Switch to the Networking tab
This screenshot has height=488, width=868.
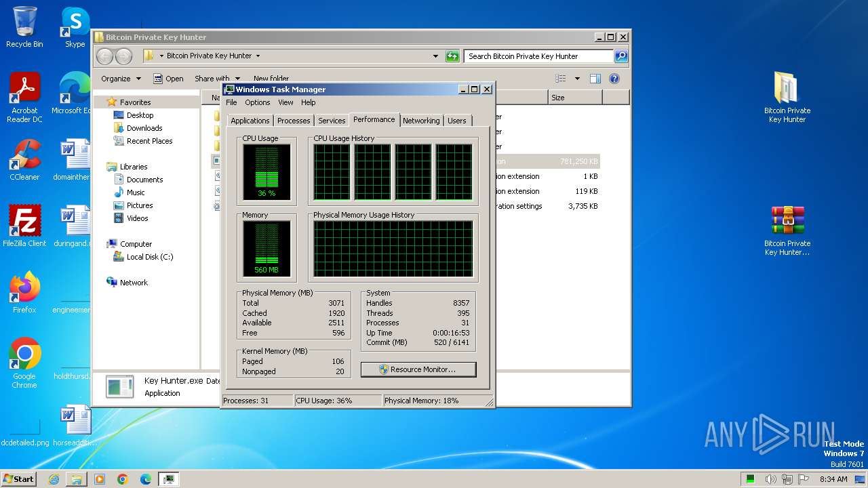[x=421, y=121]
